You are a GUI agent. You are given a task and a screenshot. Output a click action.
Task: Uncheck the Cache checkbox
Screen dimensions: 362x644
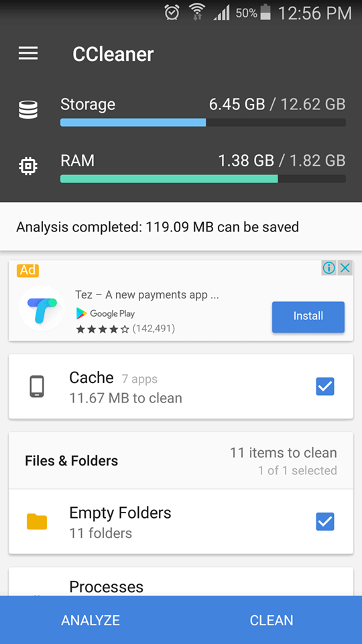pyautogui.click(x=325, y=386)
